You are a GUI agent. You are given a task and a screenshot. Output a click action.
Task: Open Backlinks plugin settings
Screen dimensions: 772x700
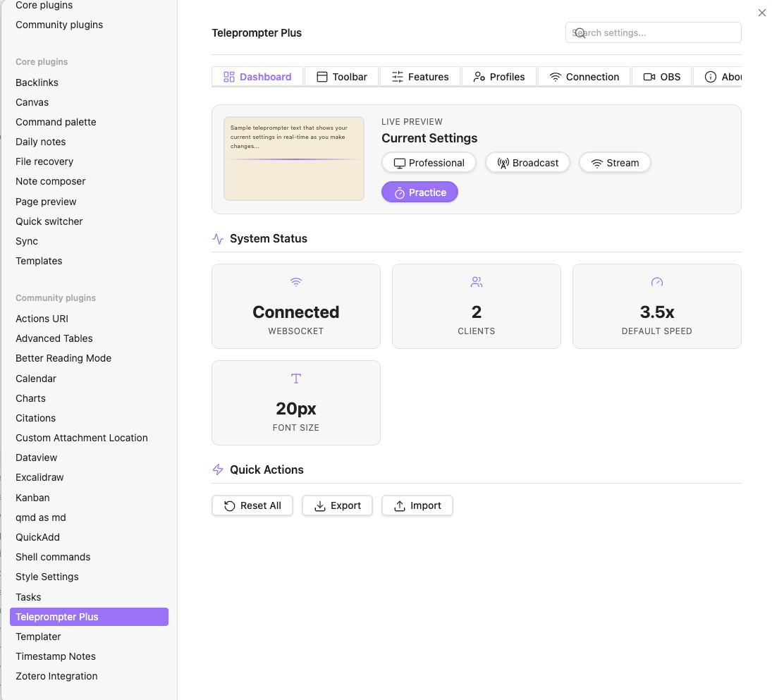click(37, 82)
